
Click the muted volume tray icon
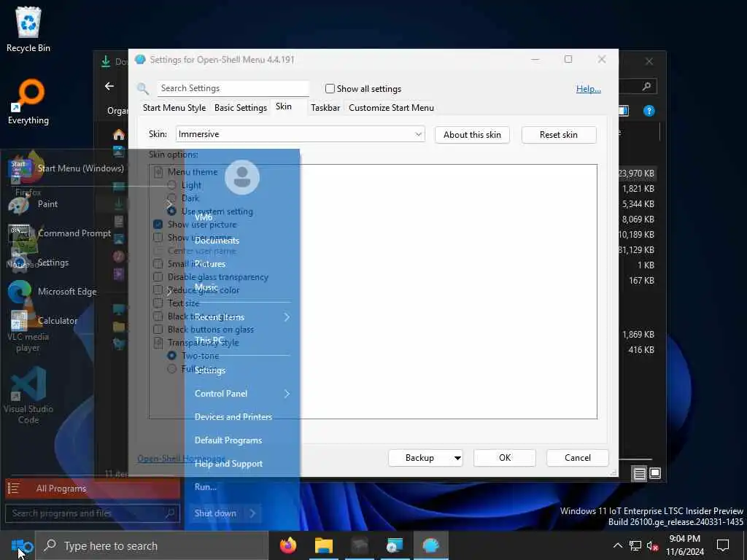coord(653,545)
